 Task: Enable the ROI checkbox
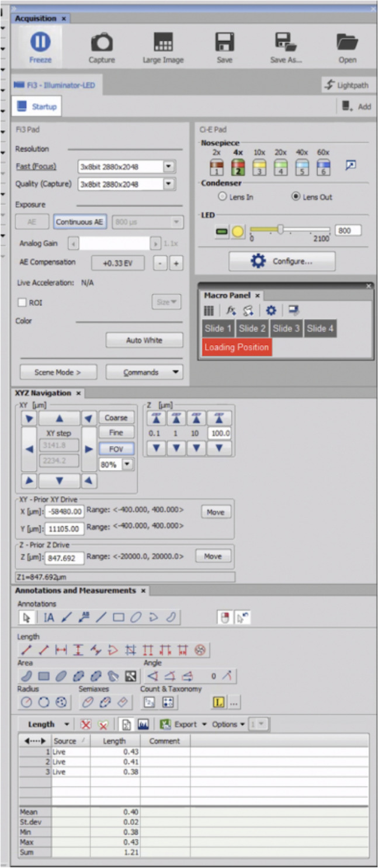click(22, 303)
